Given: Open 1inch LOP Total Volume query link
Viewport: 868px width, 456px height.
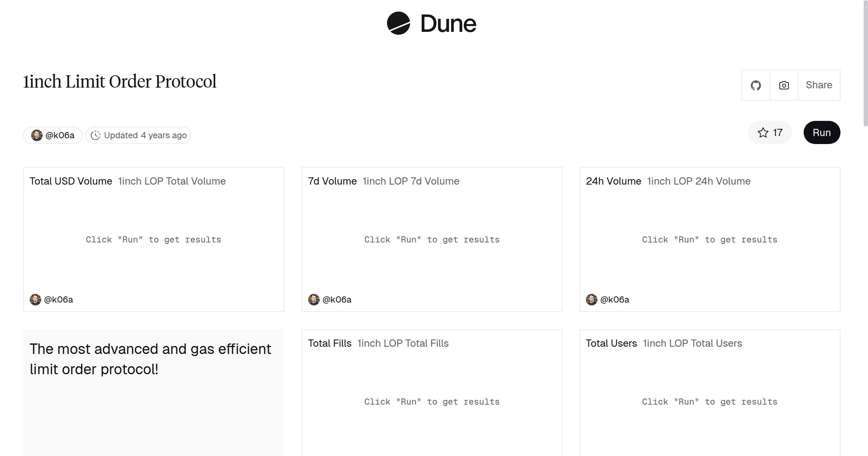Looking at the screenshot, I should [172, 181].
